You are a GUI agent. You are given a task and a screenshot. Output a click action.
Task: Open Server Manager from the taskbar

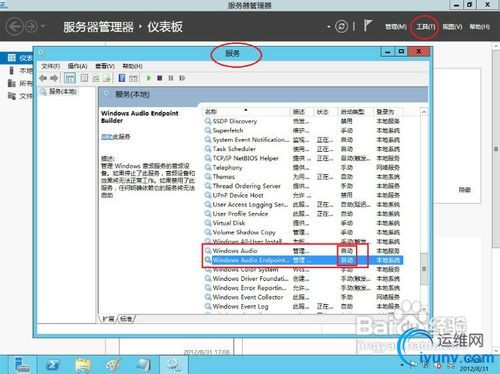point(22,365)
